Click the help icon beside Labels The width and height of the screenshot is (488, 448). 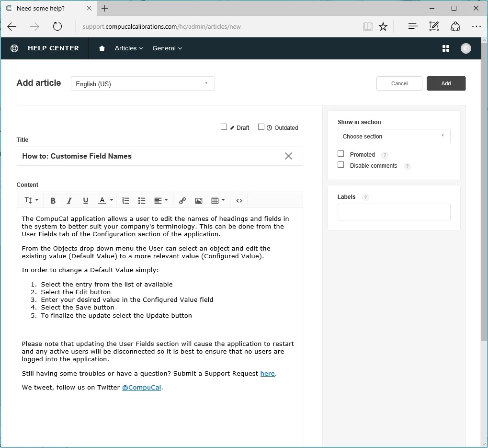pyautogui.click(x=366, y=197)
